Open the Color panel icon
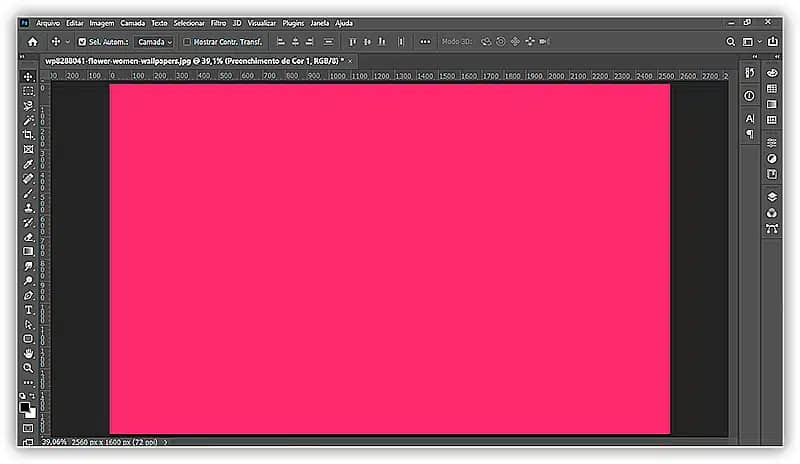 772,73
